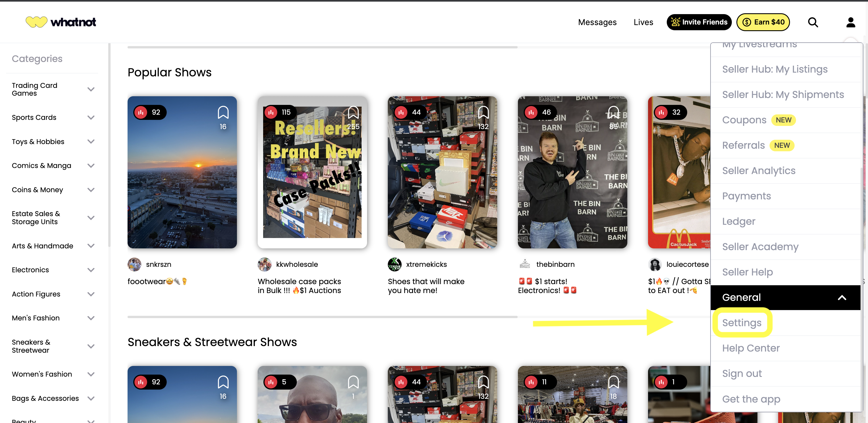
Task: Bookmark the Sneakers show with 5 viewers
Action: pos(353,382)
